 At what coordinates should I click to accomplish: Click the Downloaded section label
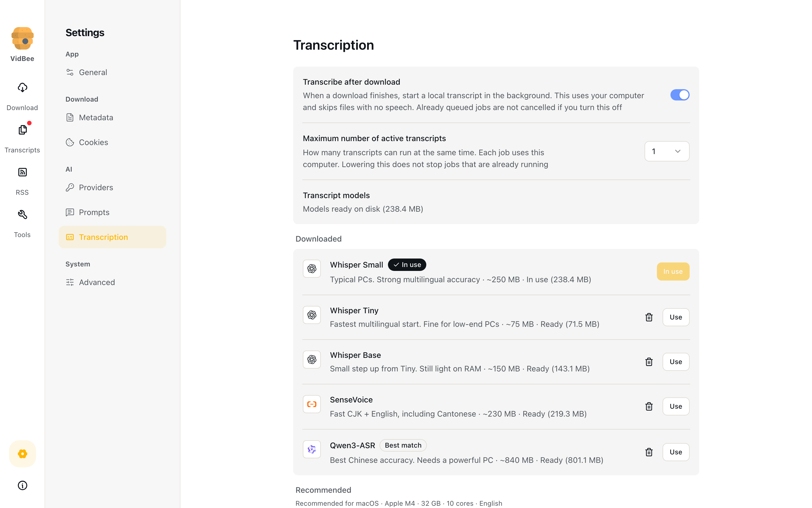click(318, 239)
